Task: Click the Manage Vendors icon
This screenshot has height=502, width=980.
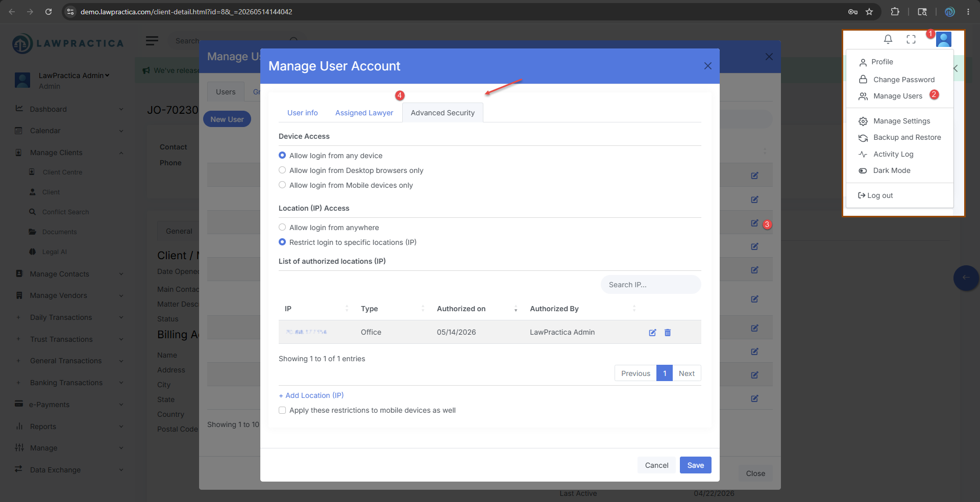Action: click(19, 295)
